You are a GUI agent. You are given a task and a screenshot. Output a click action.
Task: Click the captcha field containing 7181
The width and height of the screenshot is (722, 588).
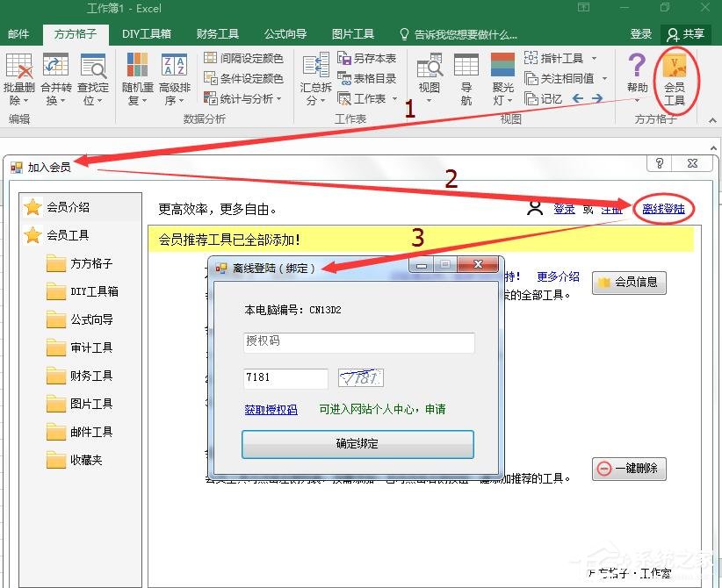coord(285,378)
